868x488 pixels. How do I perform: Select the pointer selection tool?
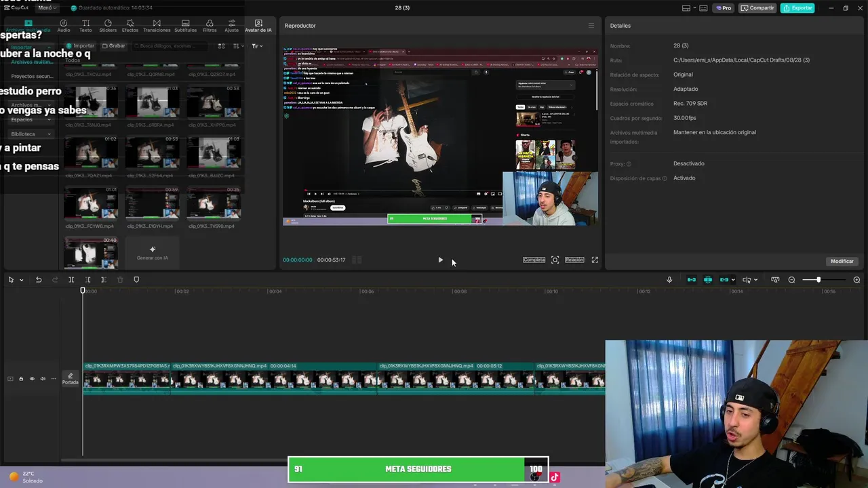tap(11, 280)
